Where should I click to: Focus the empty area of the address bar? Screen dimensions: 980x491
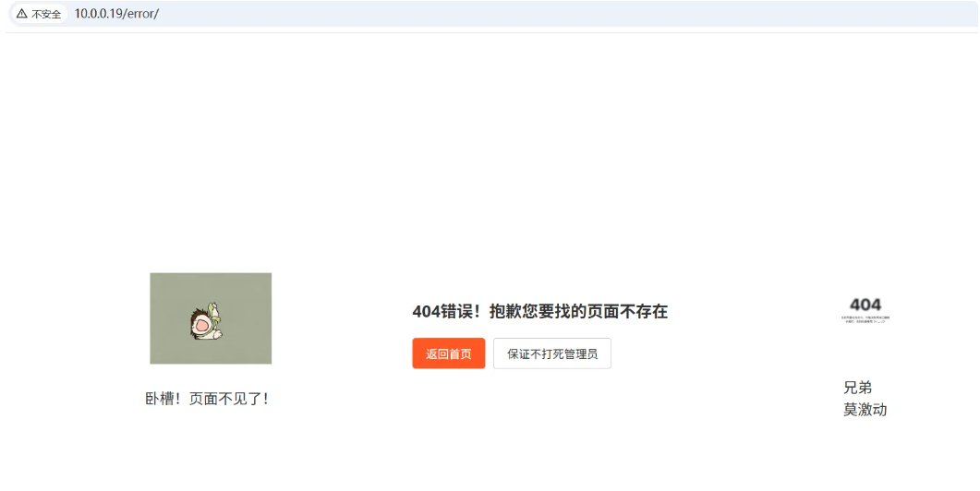click(x=563, y=13)
